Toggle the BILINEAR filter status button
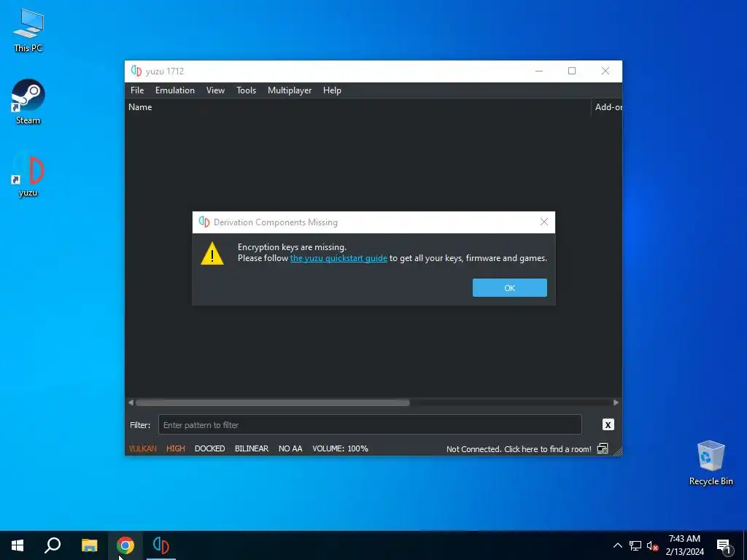 pos(252,448)
